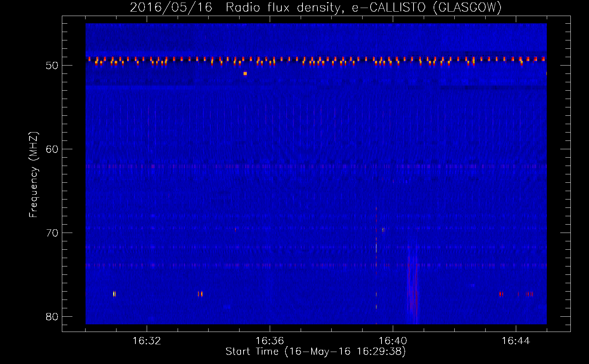Viewport: 589px width, 364px height.
Task: Click the 16:32 time tick label
Action: pos(147,341)
